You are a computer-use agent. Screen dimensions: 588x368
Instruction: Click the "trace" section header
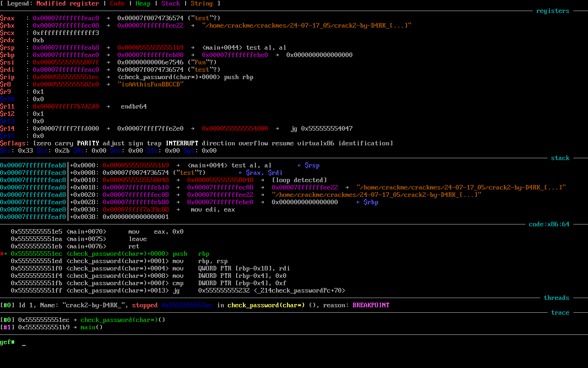click(x=560, y=313)
